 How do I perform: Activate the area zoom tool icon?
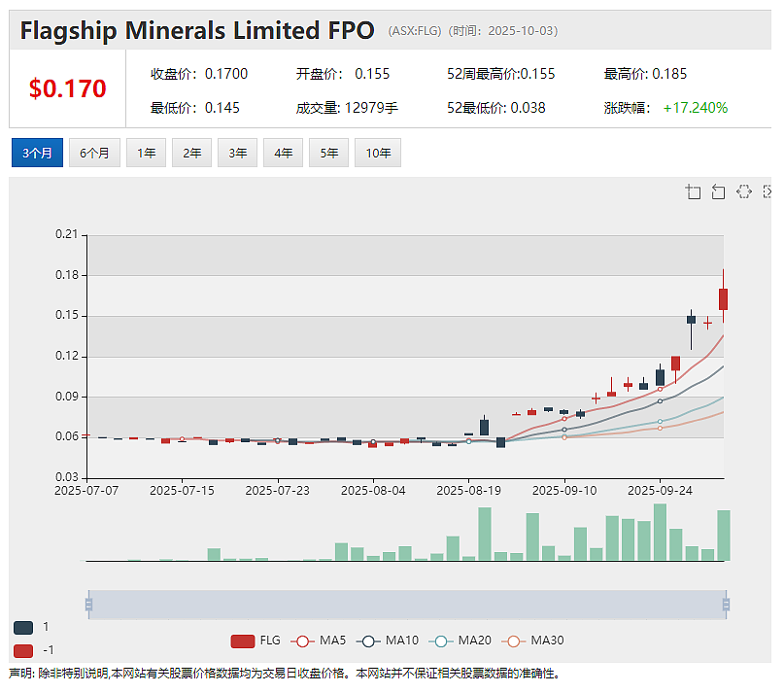point(693,191)
